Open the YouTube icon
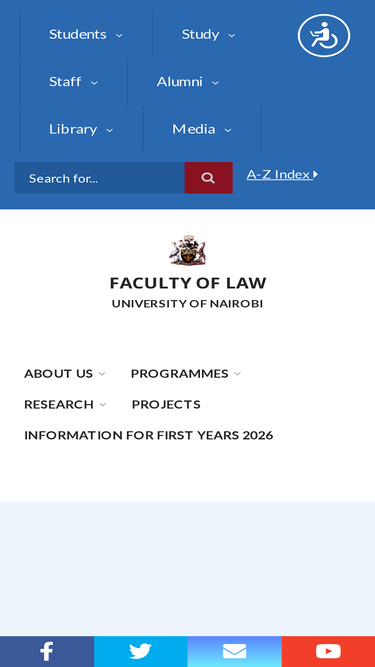Viewport: 375px width, 667px height. (x=328, y=651)
